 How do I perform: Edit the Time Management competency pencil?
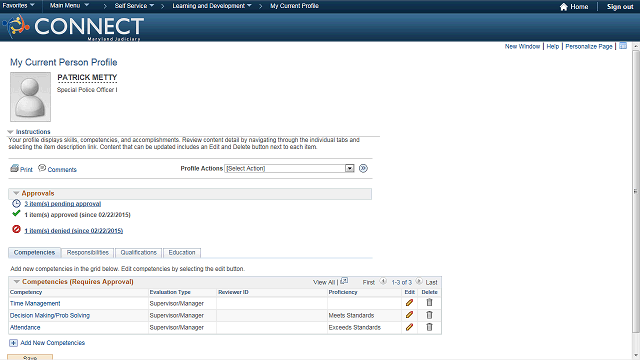pos(409,302)
